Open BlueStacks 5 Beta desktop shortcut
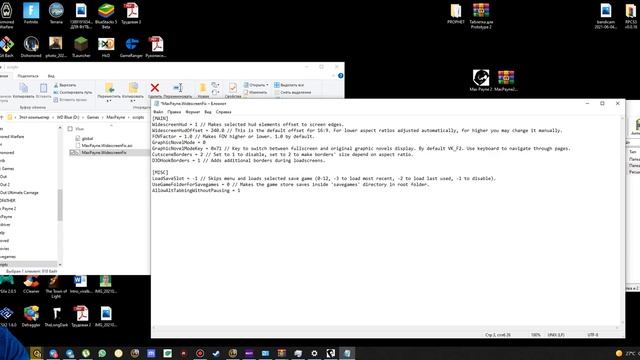 point(106,16)
